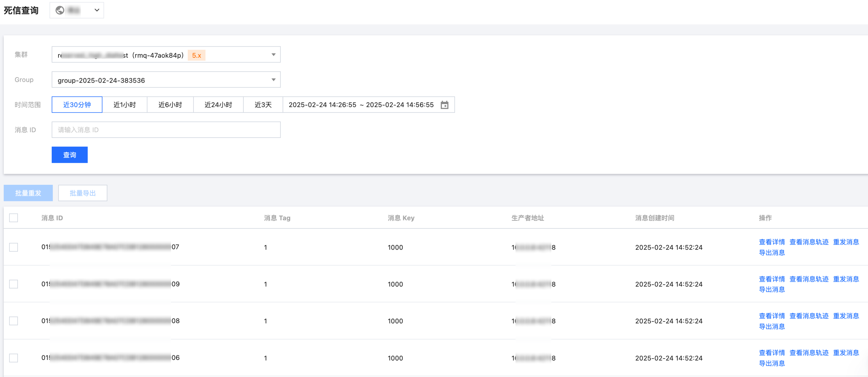Click the calendar icon in time range
The image size is (868, 377).
pos(445,105)
